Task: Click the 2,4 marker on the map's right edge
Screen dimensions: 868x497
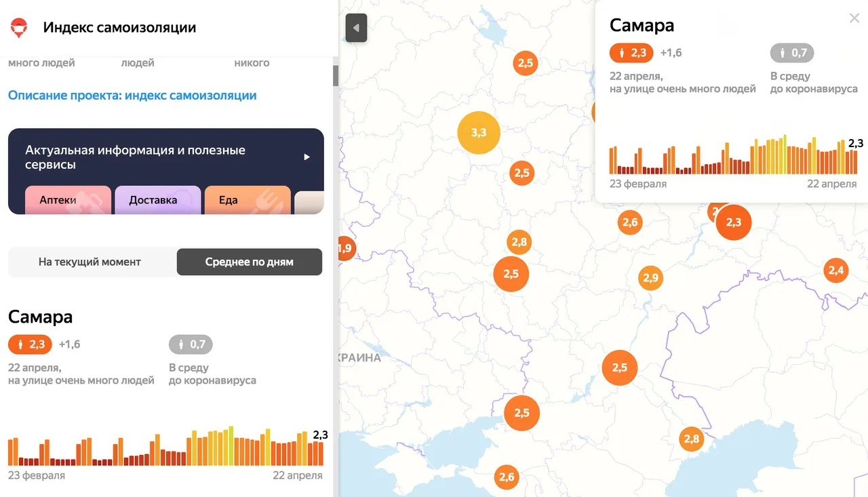Action: click(x=836, y=271)
